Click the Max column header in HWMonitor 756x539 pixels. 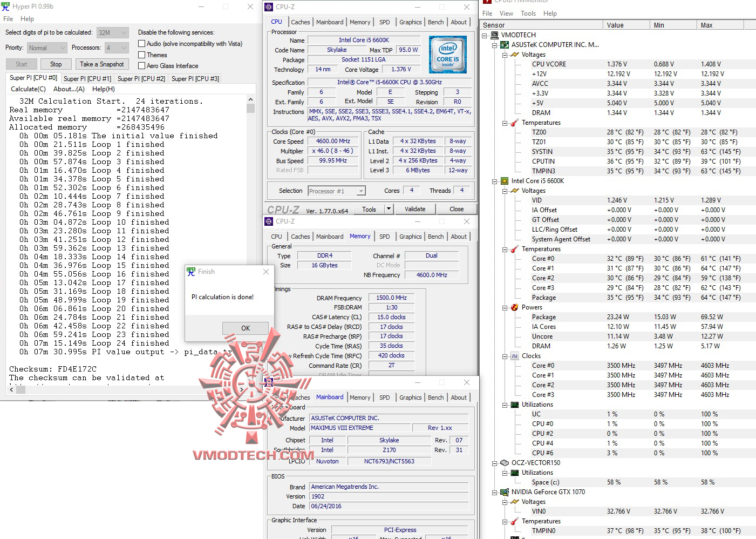click(x=721, y=25)
